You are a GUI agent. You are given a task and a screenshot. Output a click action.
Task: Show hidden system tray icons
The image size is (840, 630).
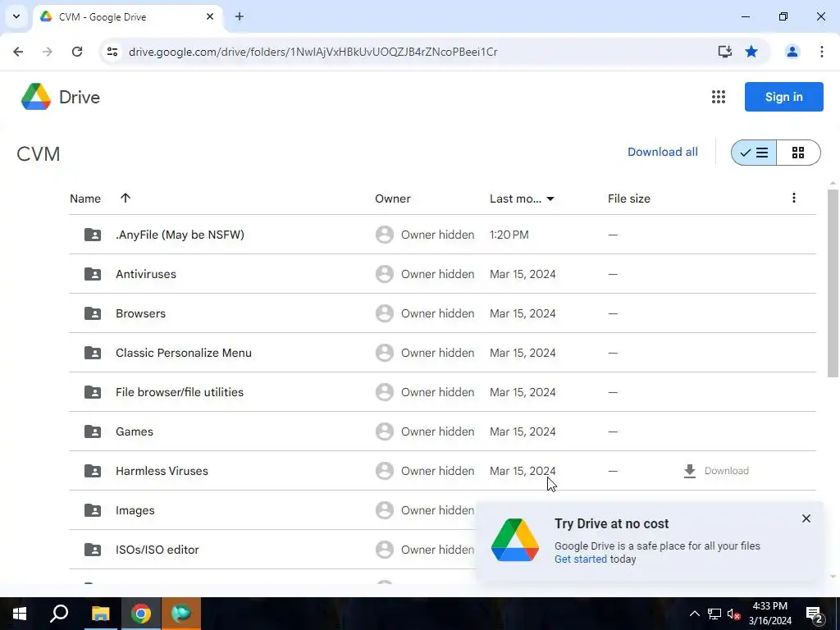694,614
